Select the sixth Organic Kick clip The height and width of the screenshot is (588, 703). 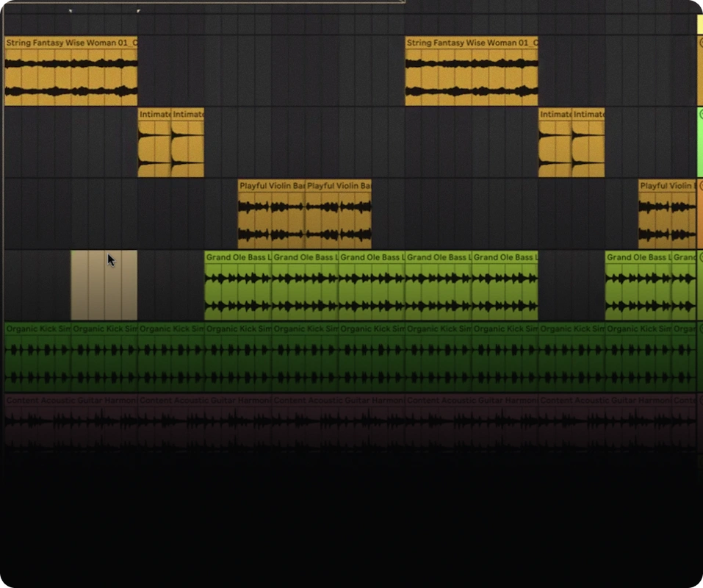(372, 357)
